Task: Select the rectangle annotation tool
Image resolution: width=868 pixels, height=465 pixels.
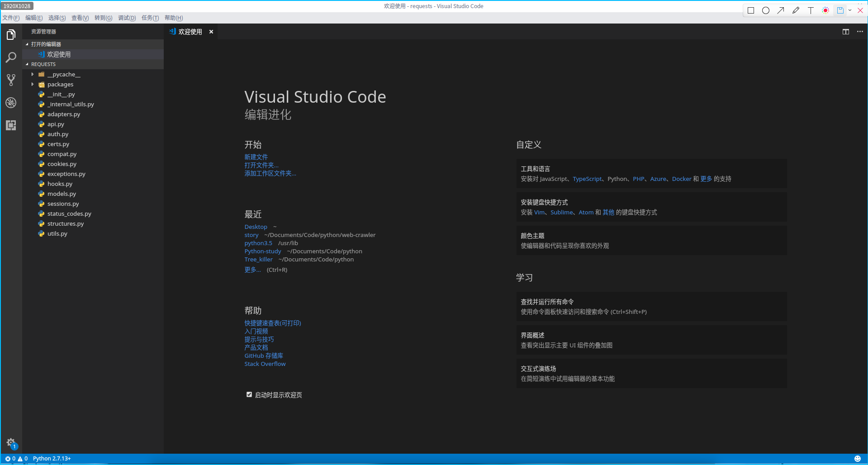Action: 751,10
